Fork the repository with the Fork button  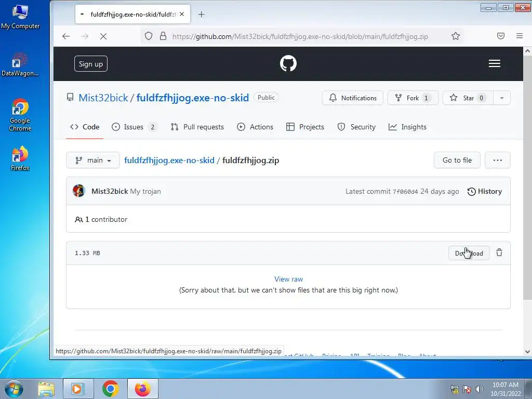click(x=413, y=98)
